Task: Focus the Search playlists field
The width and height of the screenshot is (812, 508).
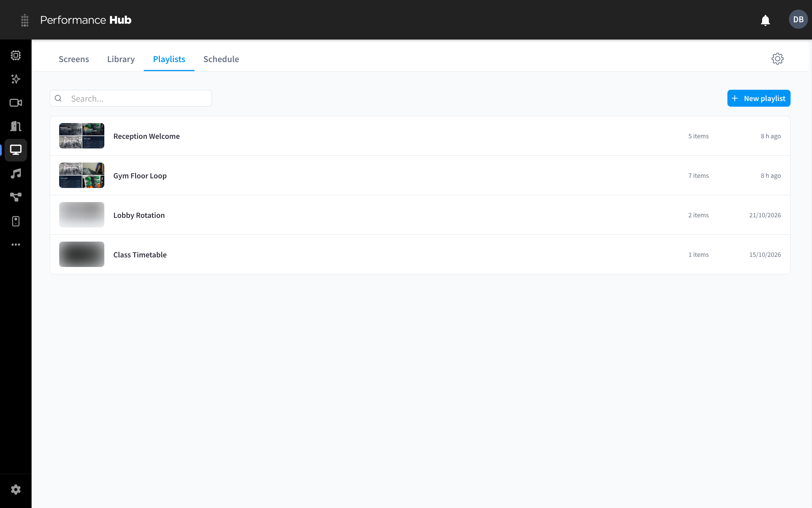Action: [x=131, y=98]
